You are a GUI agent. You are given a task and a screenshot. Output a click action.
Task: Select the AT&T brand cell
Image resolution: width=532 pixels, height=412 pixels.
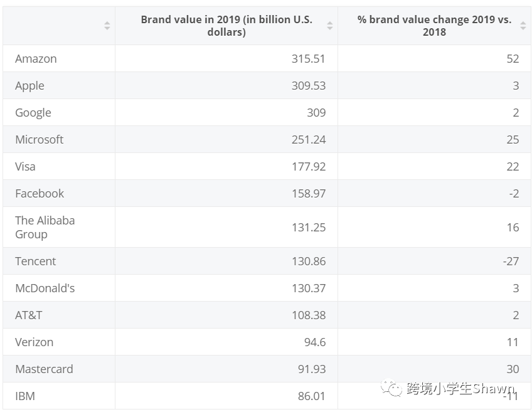click(x=28, y=315)
